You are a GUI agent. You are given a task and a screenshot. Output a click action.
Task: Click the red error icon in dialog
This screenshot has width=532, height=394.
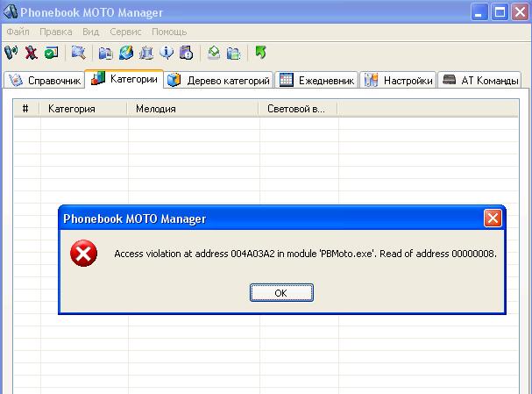(x=83, y=253)
